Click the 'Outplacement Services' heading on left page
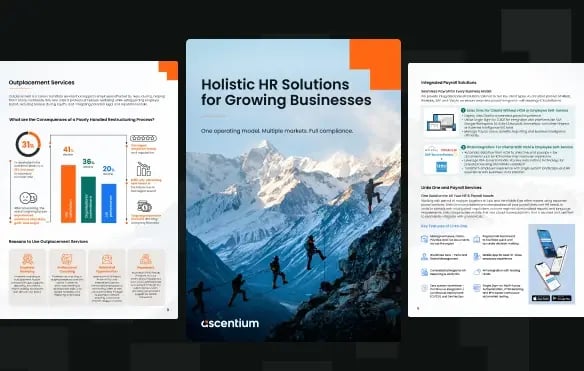 point(41,82)
